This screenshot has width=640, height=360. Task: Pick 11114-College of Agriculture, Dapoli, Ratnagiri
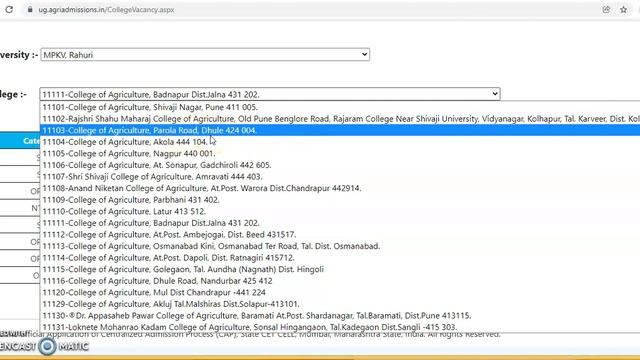click(340, 258)
